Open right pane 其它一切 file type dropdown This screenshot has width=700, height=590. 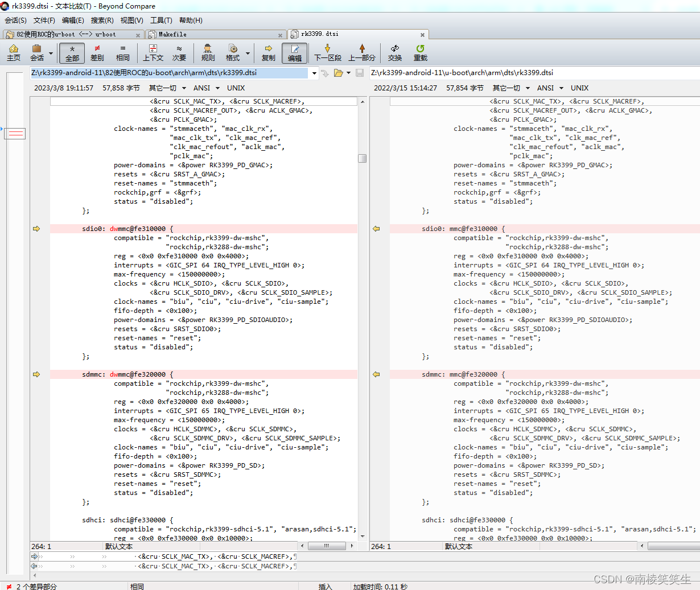tap(511, 88)
